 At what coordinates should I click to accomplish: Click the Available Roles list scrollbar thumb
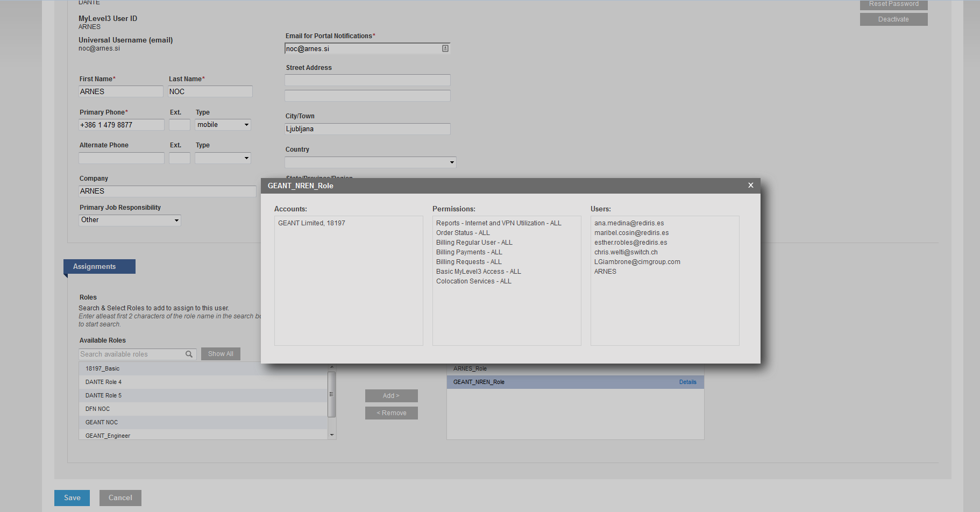click(x=332, y=394)
